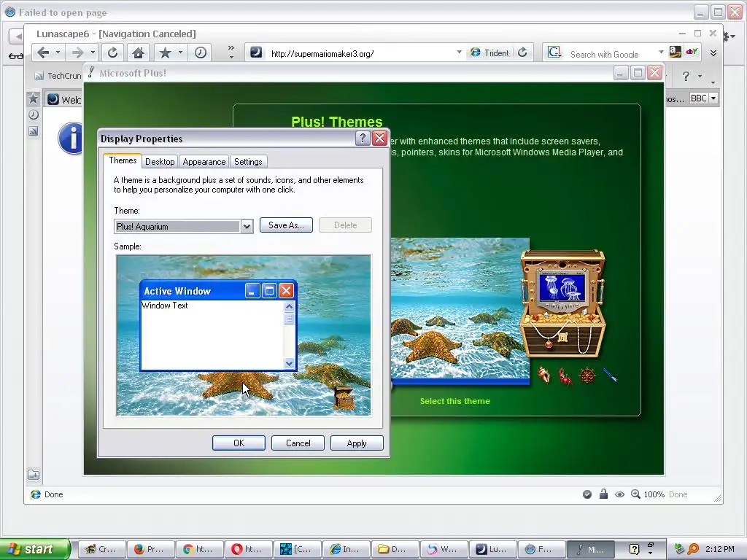Viewport: 747px width, 560px height.
Task: Click the ship wheel icon under preview
Action: (x=587, y=376)
